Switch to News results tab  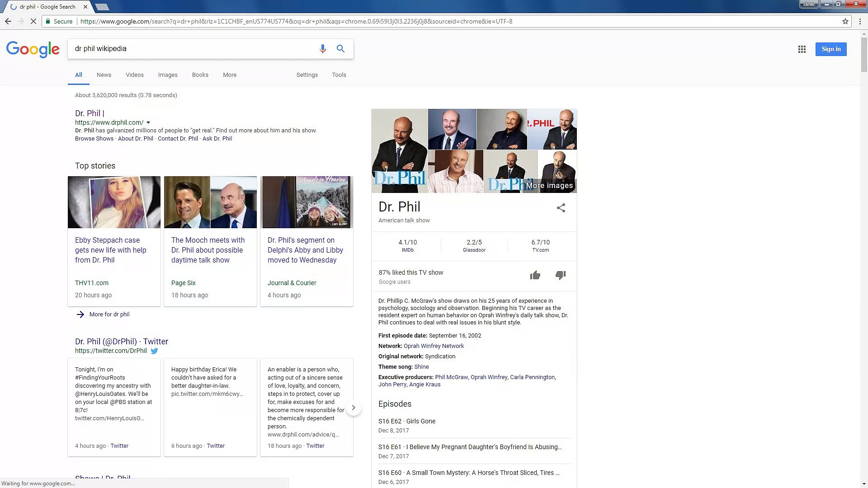(x=104, y=75)
